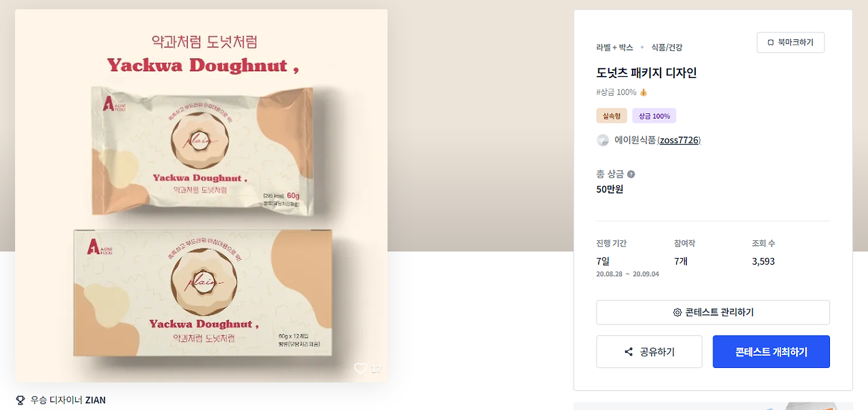Image resolution: width=868 pixels, height=410 pixels.
Task: Open 콘테스트 관리하기
Action: tap(713, 312)
